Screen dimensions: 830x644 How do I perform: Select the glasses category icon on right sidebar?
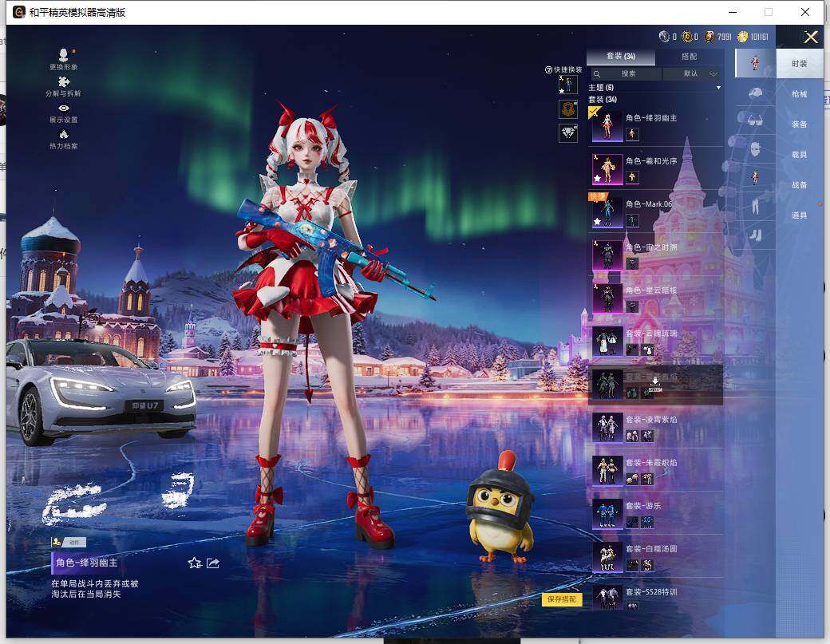tap(753, 121)
